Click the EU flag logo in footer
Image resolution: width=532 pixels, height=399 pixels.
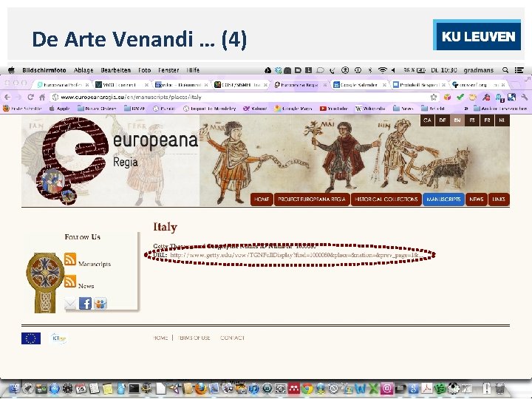[31, 338]
